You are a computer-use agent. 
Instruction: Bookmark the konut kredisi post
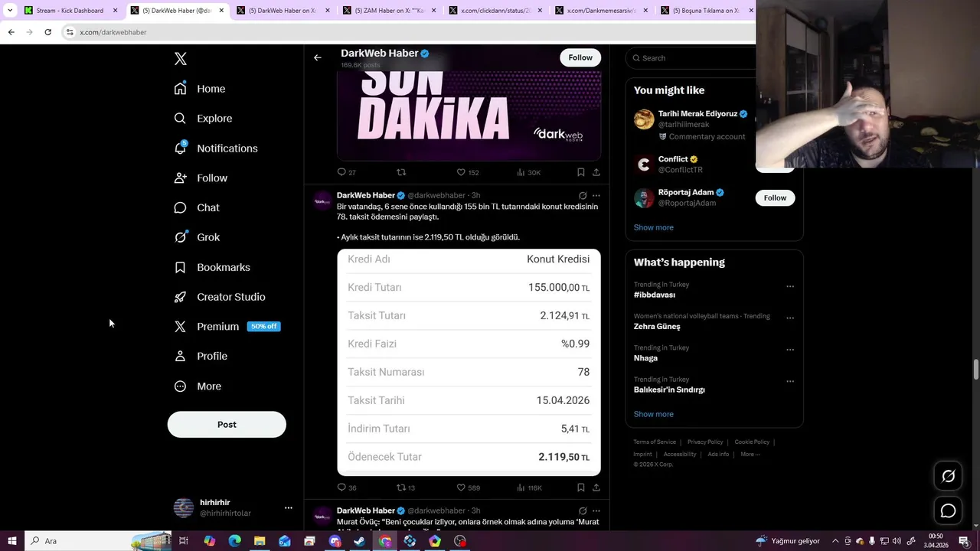coord(580,487)
